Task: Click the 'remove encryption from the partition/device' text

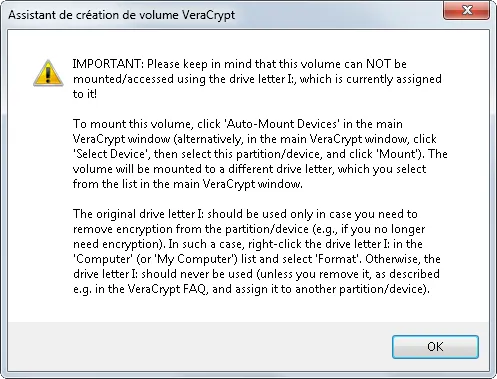Action: point(191,229)
